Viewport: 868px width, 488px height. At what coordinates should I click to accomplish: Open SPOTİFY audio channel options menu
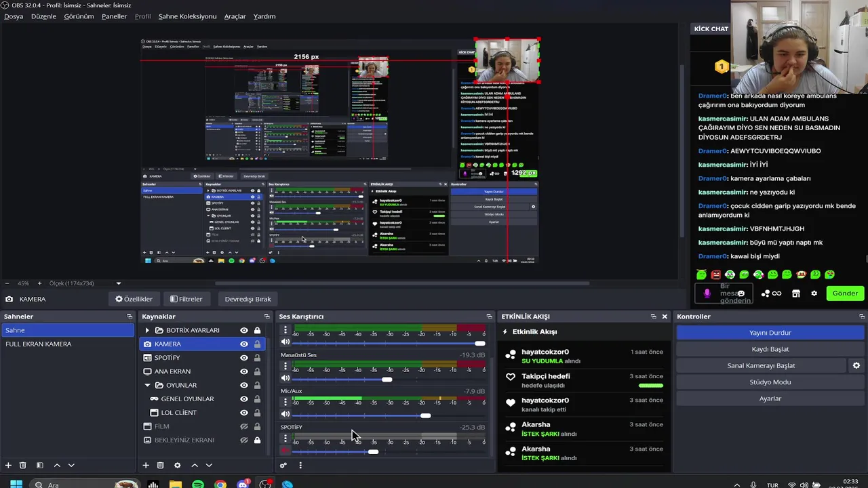coord(285,439)
